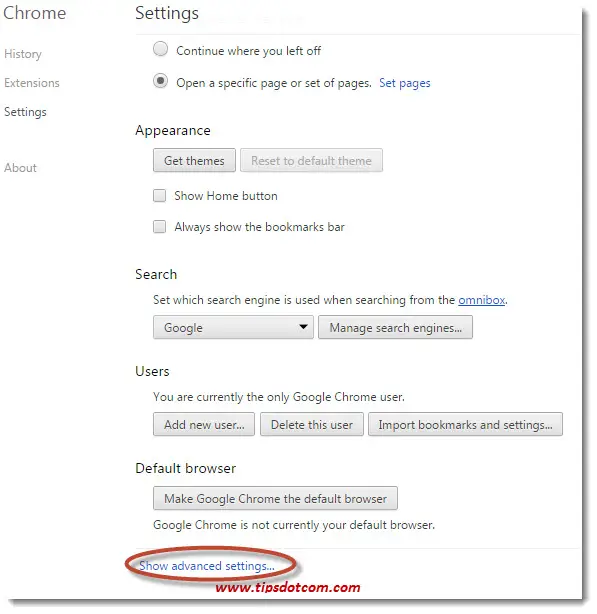Image resolution: width=597 pixels, height=614 pixels.
Task: Select Settings in left sidebar
Action: tap(25, 112)
